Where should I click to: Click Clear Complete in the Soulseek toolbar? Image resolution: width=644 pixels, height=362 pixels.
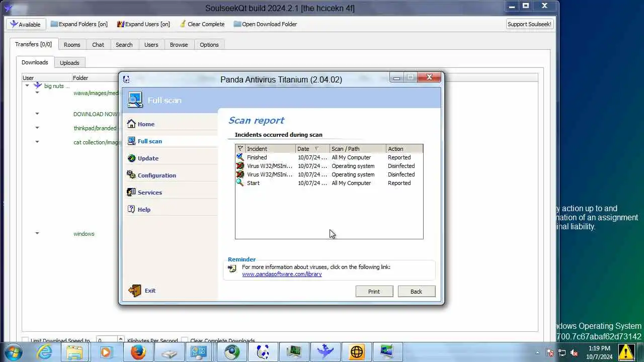point(201,24)
